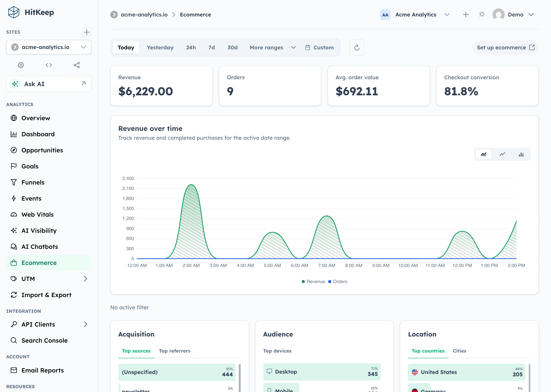Click the Desktop device row
This screenshot has height=392, width=551.
(322, 372)
